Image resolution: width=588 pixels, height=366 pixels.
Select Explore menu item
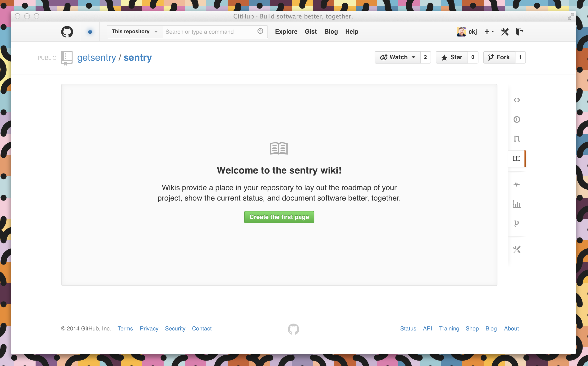tap(287, 31)
